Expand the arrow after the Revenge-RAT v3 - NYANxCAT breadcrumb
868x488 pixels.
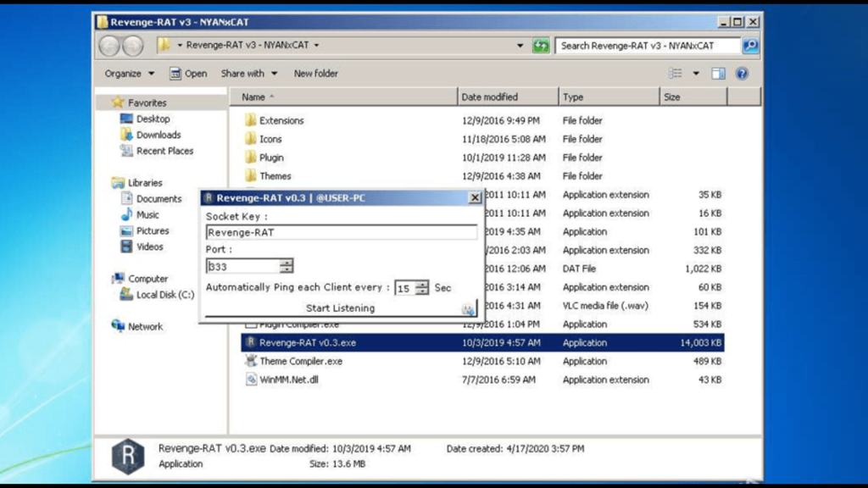pos(317,46)
